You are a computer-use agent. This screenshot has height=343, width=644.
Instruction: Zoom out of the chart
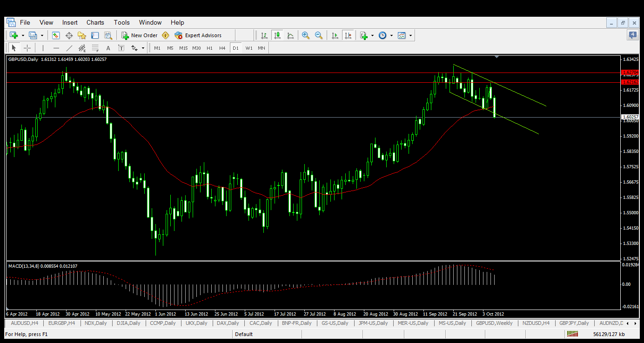pos(319,35)
